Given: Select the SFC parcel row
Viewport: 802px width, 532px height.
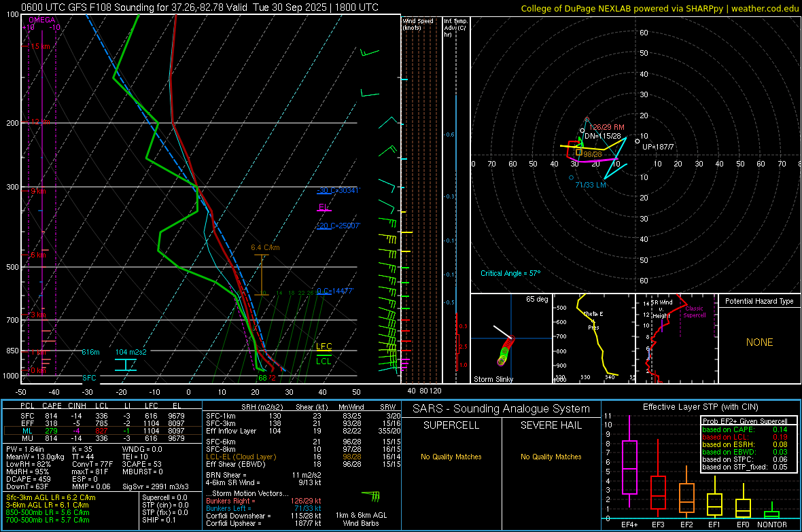Looking at the screenshot, I should click(103, 416).
